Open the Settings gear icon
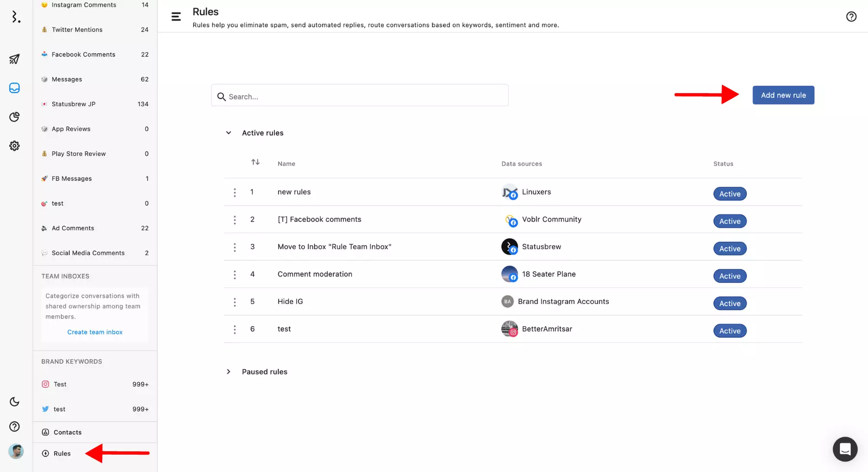 14,146
